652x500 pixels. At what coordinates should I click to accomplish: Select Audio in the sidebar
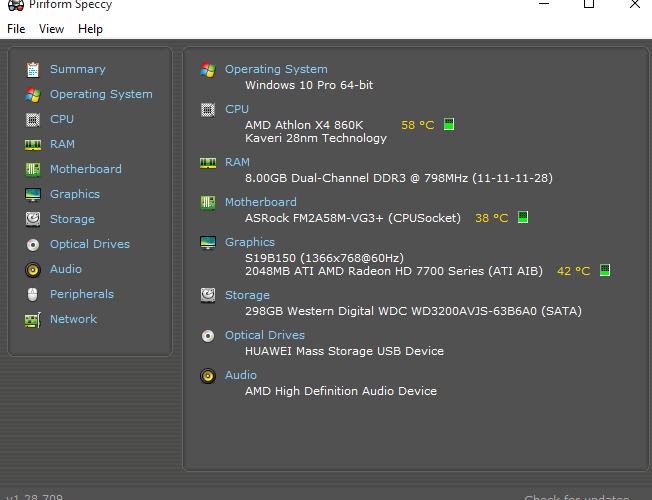point(66,269)
